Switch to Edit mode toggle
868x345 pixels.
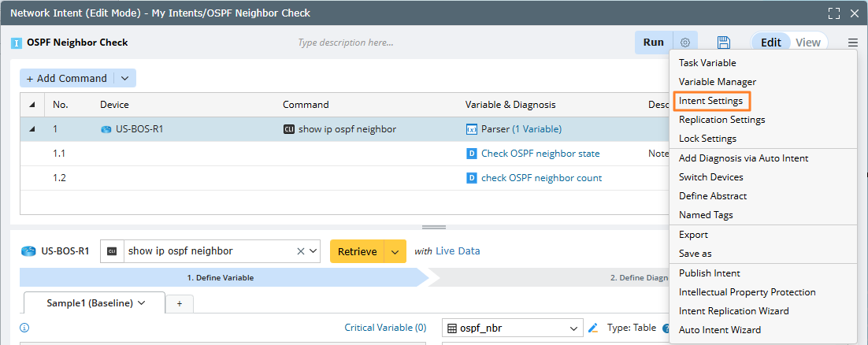(x=771, y=43)
